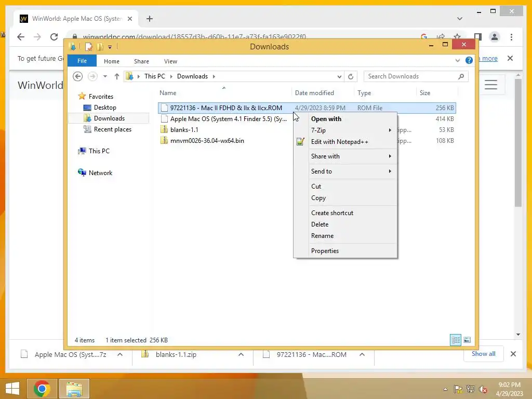This screenshot has width=532, height=399.
Task: Switch to details view layout icon
Action: click(455, 340)
